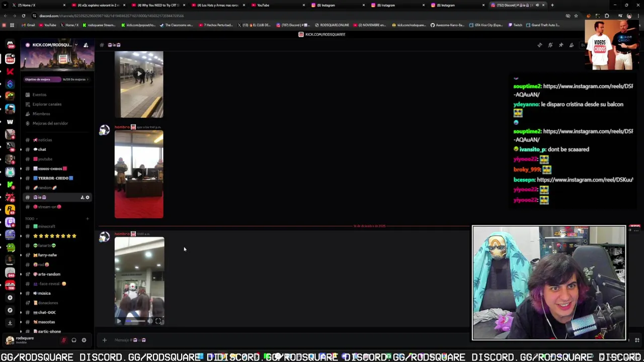Open the Kick logo server icon
The image size is (644, 362).
(10, 184)
